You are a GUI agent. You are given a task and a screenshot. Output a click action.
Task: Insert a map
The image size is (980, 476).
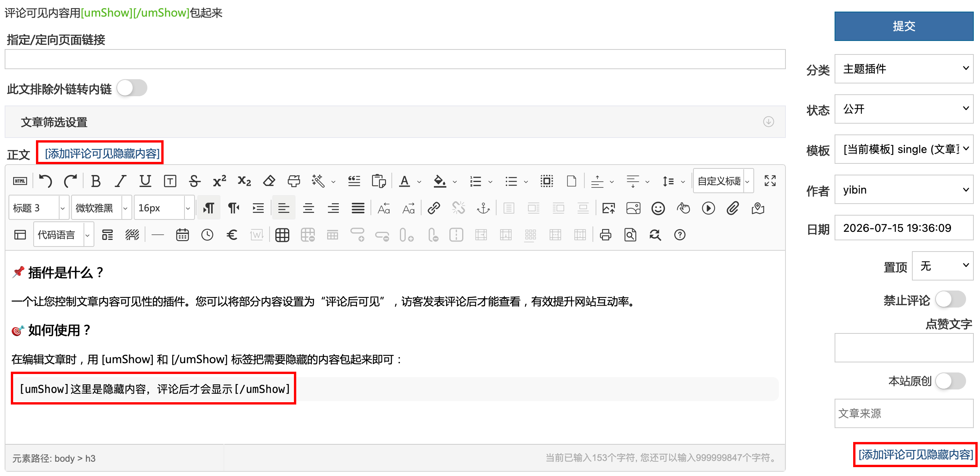(x=758, y=208)
